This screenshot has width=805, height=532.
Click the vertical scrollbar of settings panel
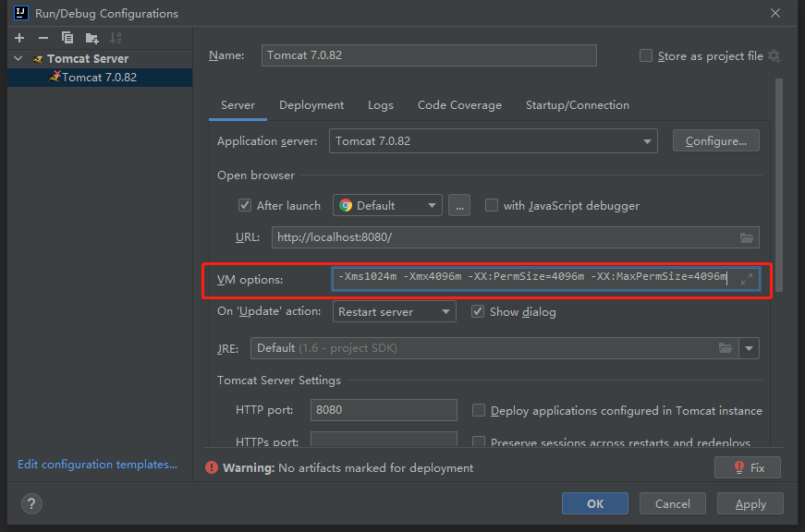(x=779, y=185)
